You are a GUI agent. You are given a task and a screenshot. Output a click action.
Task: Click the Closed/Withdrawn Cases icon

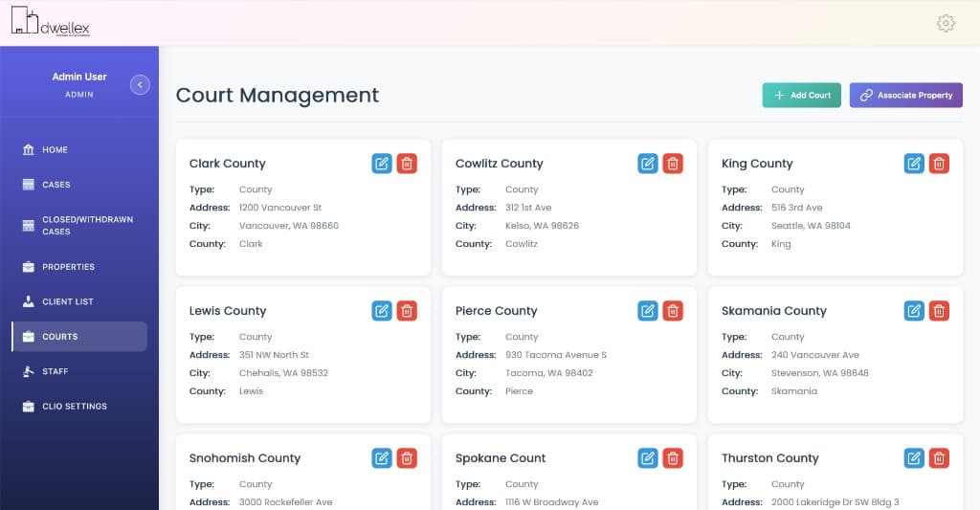coord(28,225)
